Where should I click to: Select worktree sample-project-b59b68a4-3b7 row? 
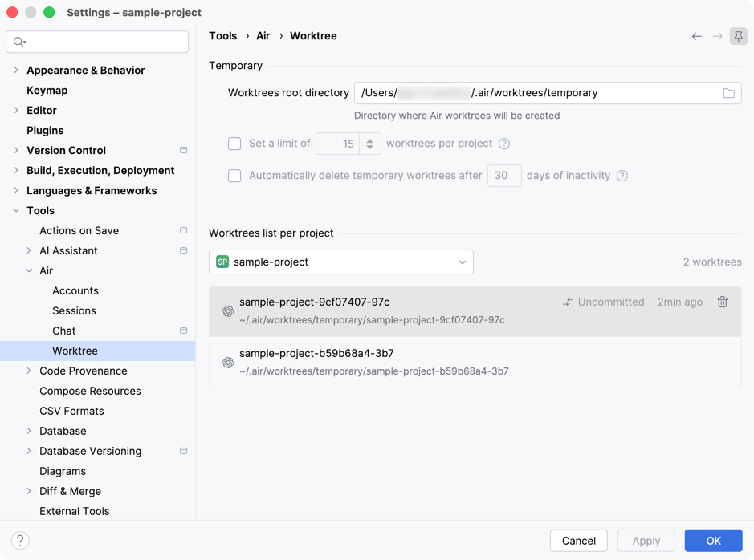[x=475, y=362]
